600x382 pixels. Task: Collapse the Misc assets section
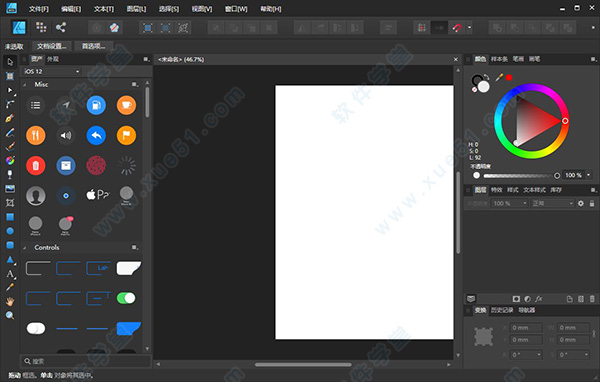point(25,85)
